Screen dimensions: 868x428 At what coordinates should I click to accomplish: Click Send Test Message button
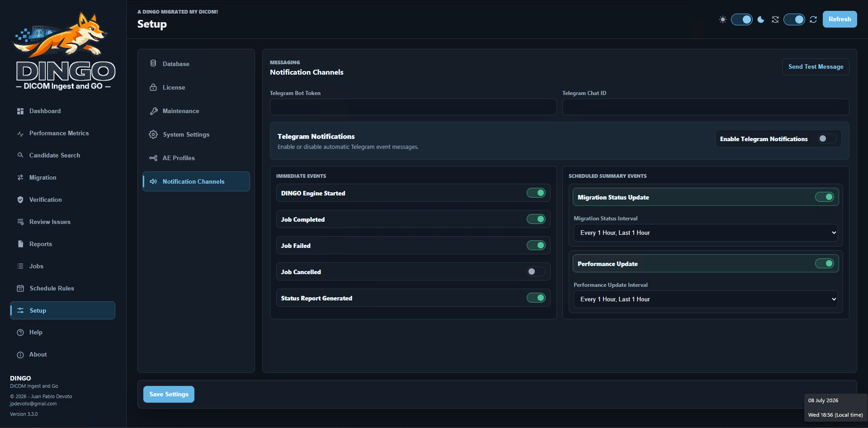click(816, 67)
